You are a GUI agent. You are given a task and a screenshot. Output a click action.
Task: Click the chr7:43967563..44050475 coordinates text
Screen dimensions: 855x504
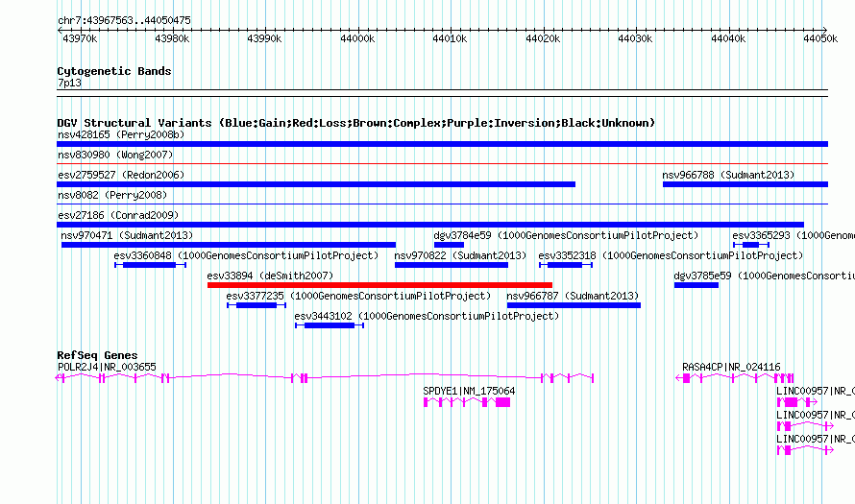pyautogui.click(x=124, y=20)
